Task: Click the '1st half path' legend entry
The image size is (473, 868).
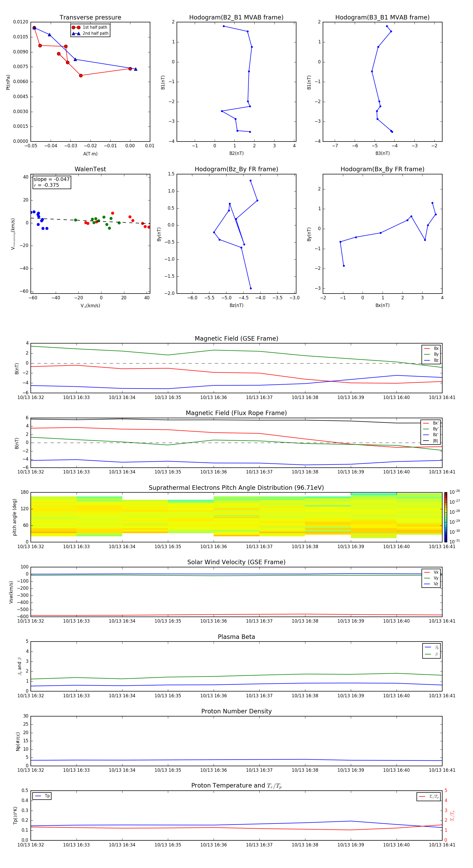Action: click(x=90, y=27)
